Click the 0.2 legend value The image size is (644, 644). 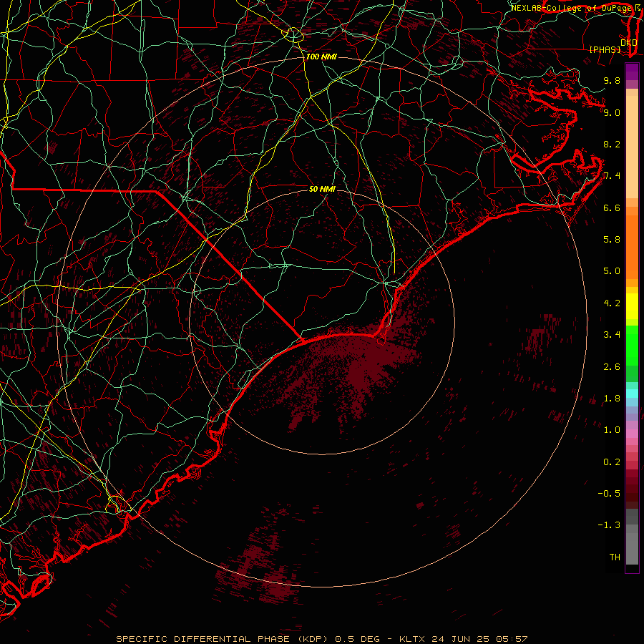click(612, 462)
